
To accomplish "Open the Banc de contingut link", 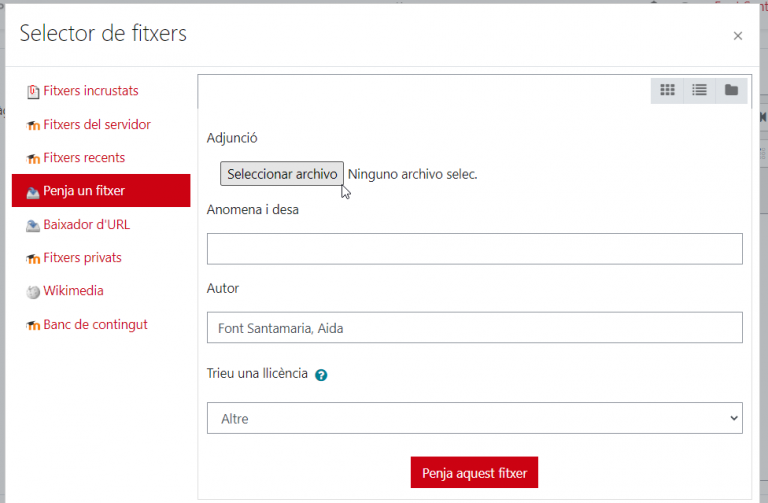I will pyautogui.click(x=95, y=325).
